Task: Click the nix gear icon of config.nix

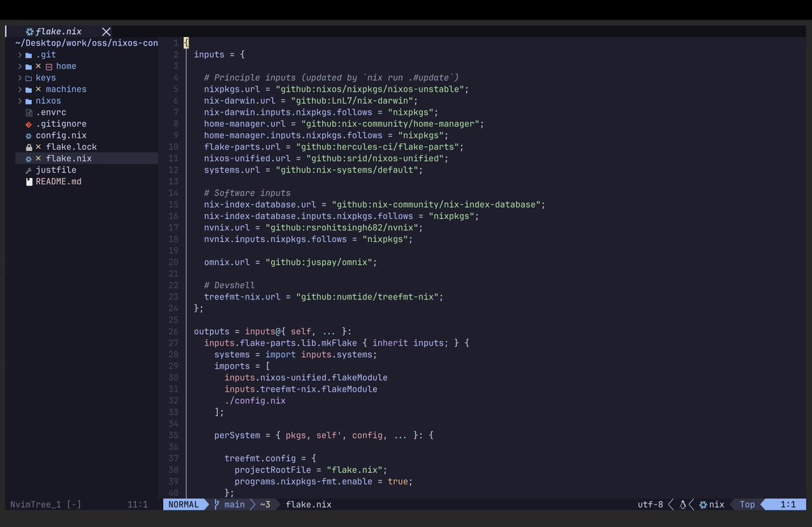Action: 28,135
